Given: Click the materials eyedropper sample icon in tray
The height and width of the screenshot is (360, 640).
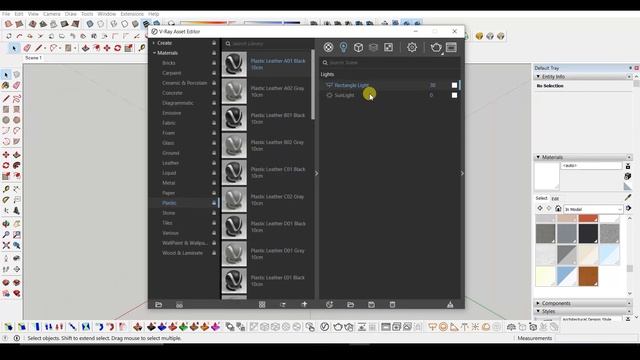Looking at the screenshot, I should [x=628, y=198].
